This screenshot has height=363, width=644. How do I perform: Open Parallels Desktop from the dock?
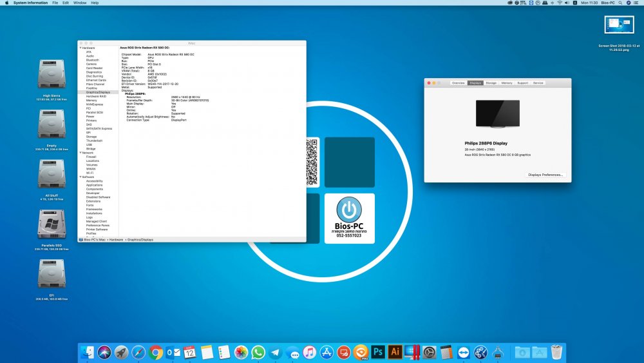click(x=412, y=352)
